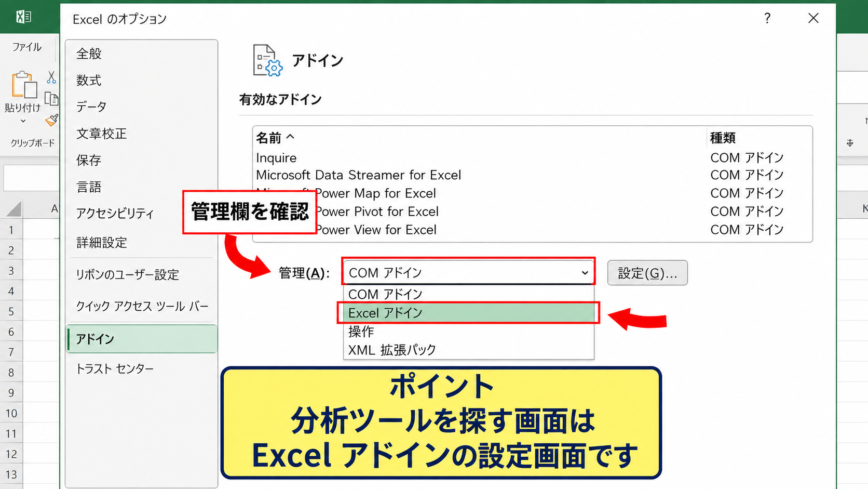Select 全般 in options sidebar
Viewport: 868px width, 489px height.
pos(141,54)
